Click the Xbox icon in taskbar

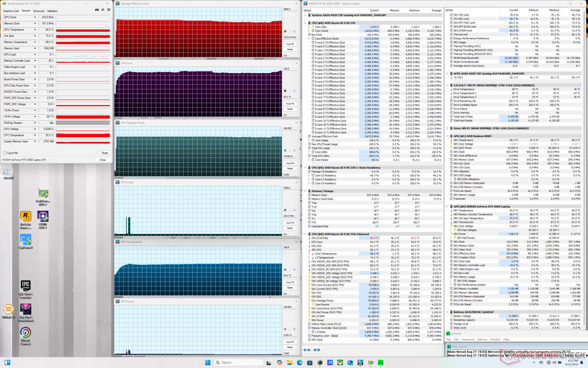click(340, 362)
